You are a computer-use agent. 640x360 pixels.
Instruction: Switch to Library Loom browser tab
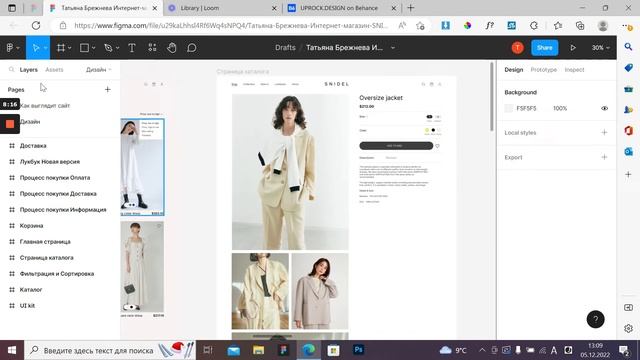[x=222, y=8]
